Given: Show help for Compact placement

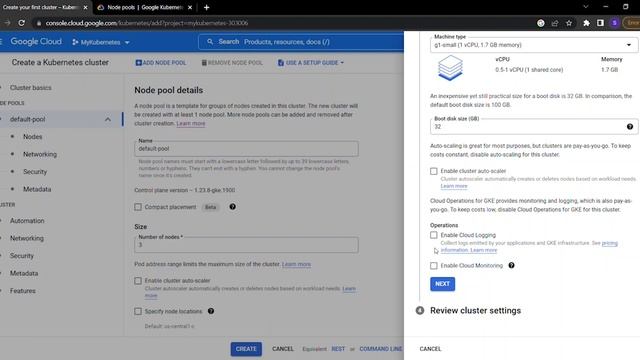Looking at the screenshot, I should pos(232,207).
